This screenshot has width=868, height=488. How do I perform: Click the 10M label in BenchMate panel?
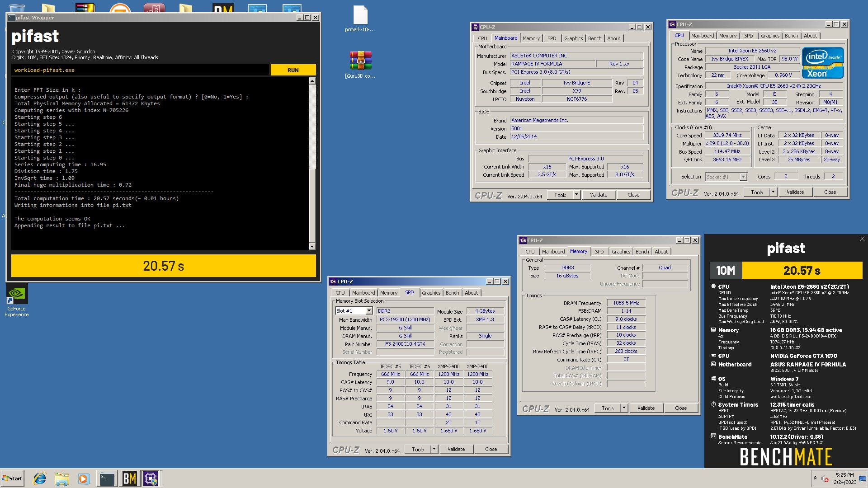pos(726,270)
